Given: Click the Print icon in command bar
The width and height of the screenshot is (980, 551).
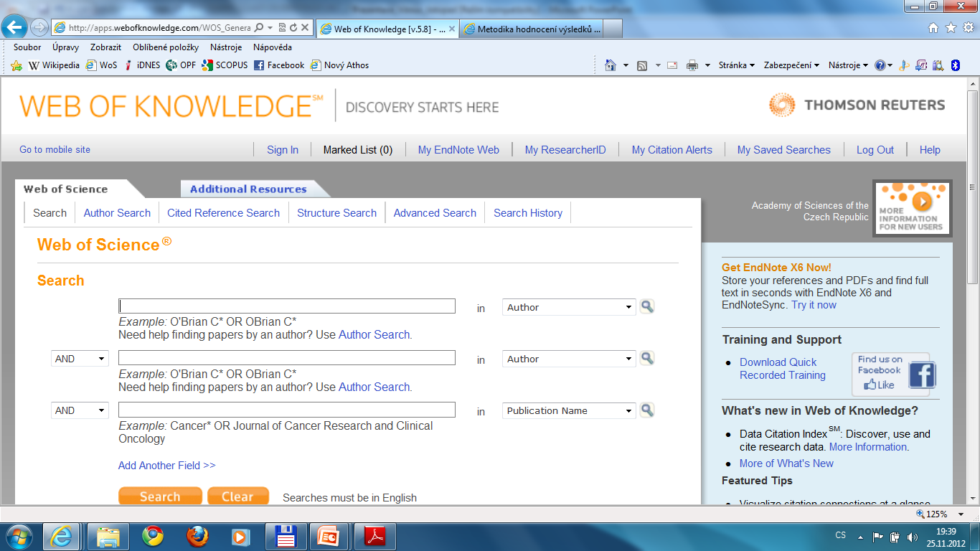Looking at the screenshot, I should 692,65.
